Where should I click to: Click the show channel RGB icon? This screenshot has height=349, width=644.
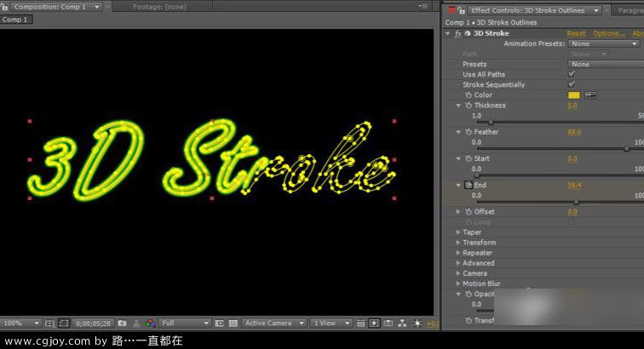coord(150,323)
